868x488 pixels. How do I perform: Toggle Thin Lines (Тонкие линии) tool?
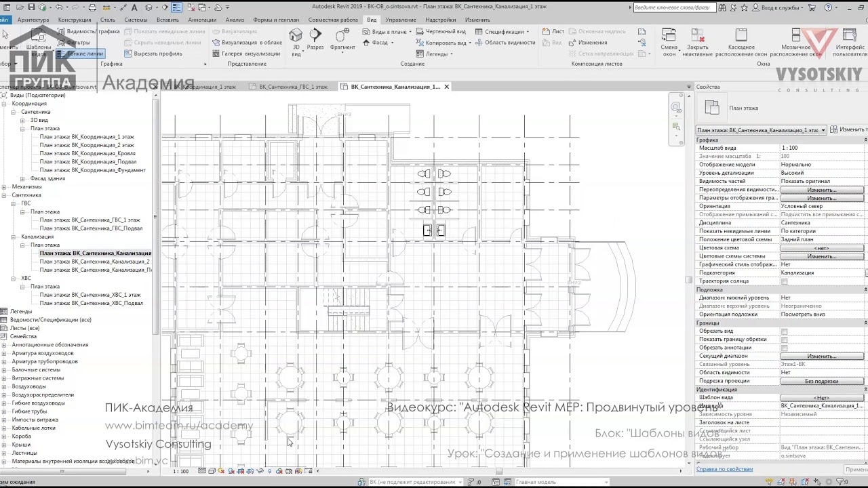pyautogui.click(x=80, y=54)
